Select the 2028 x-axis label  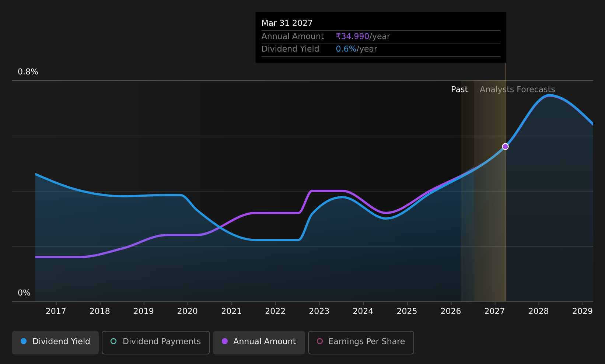tap(539, 311)
